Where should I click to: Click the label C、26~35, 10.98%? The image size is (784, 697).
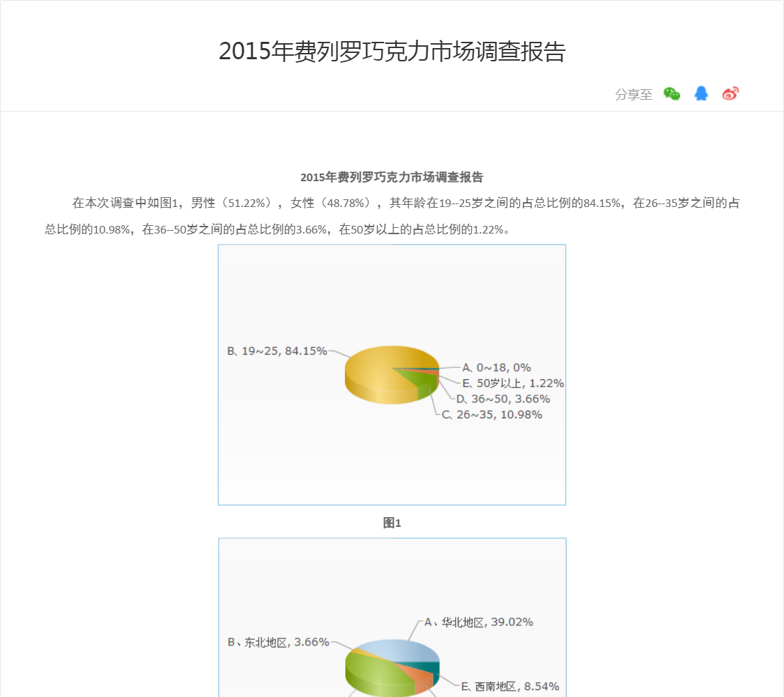coord(492,415)
